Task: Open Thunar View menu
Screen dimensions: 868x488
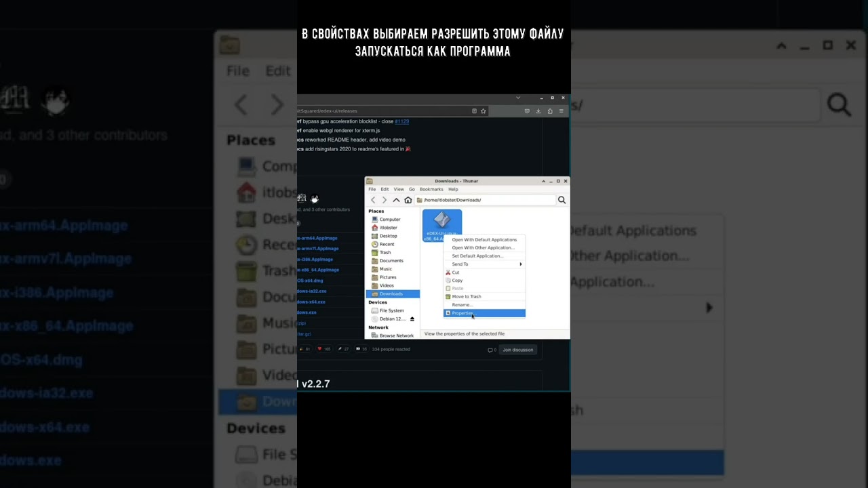Action: pyautogui.click(x=399, y=189)
